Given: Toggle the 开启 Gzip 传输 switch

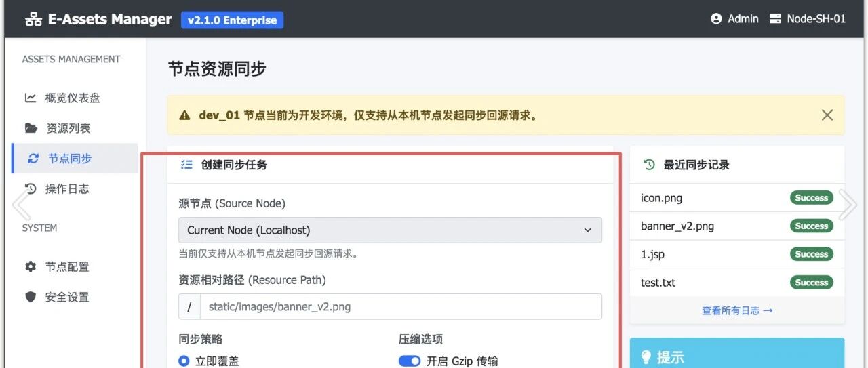Looking at the screenshot, I should [x=410, y=361].
